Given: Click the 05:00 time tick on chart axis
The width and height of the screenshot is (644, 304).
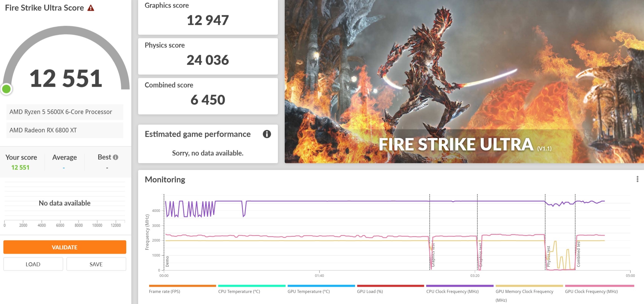Looking at the screenshot, I should (x=630, y=275).
